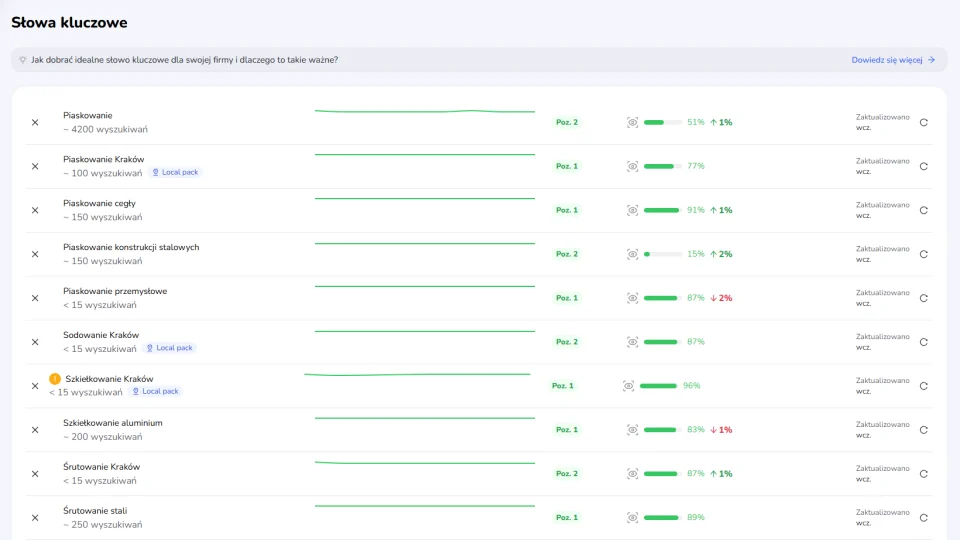
Task: Click Local pack tag on Sodowanie Kraków
Action: (x=170, y=348)
